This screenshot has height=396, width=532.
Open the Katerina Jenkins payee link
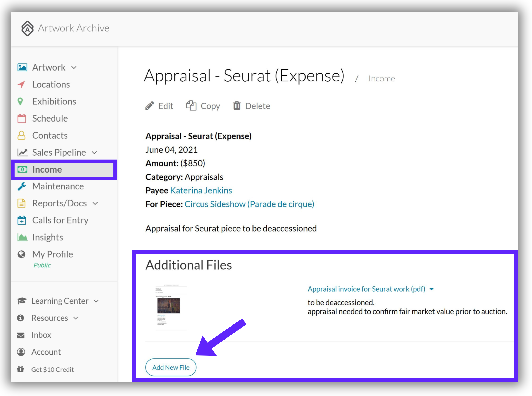(x=201, y=190)
